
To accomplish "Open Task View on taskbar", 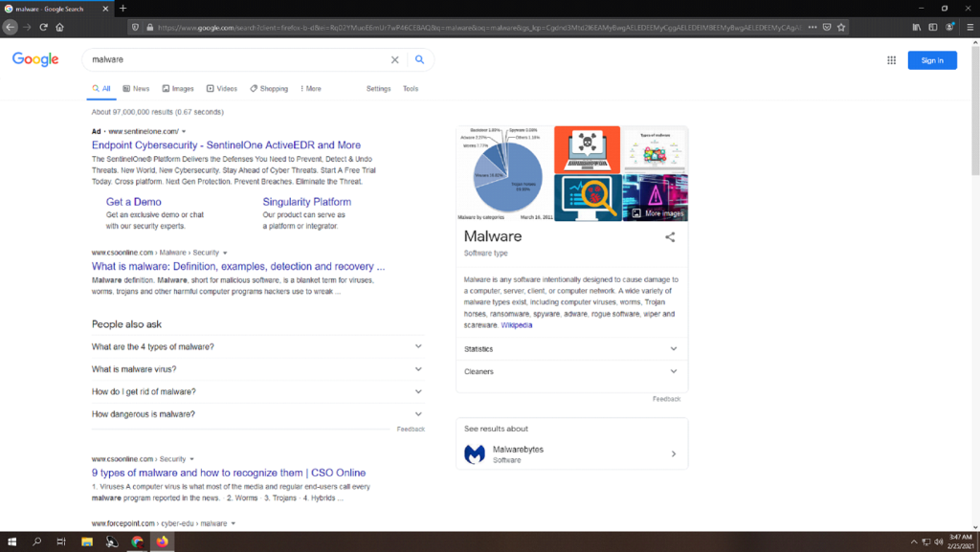I will 61,541.
